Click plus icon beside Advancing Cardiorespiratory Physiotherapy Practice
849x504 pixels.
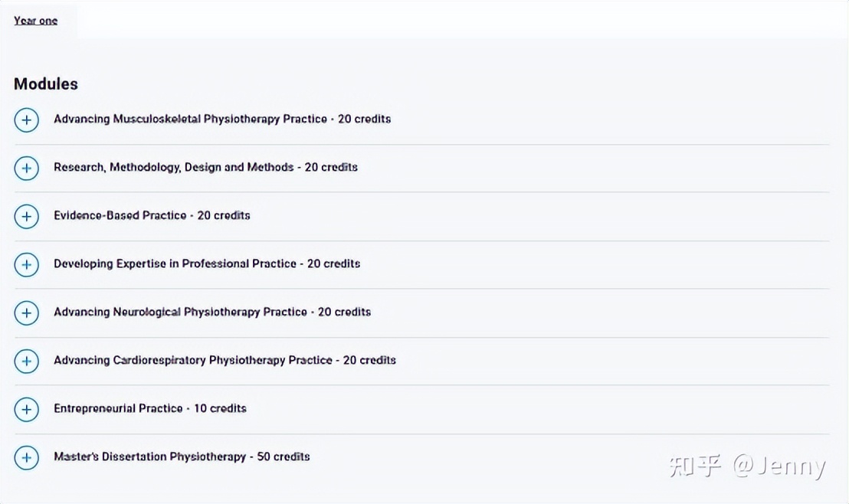(27, 361)
